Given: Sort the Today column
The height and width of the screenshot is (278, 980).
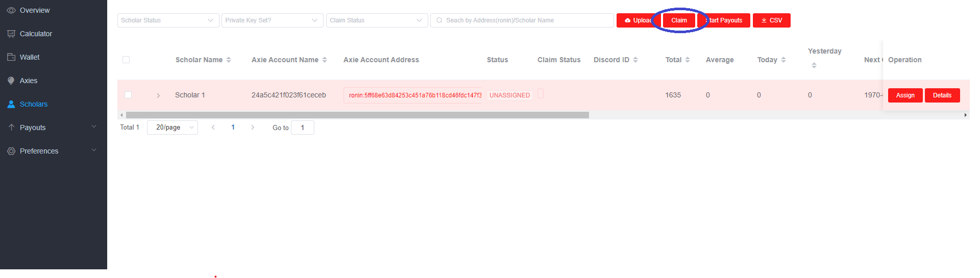Looking at the screenshot, I should coord(783,60).
